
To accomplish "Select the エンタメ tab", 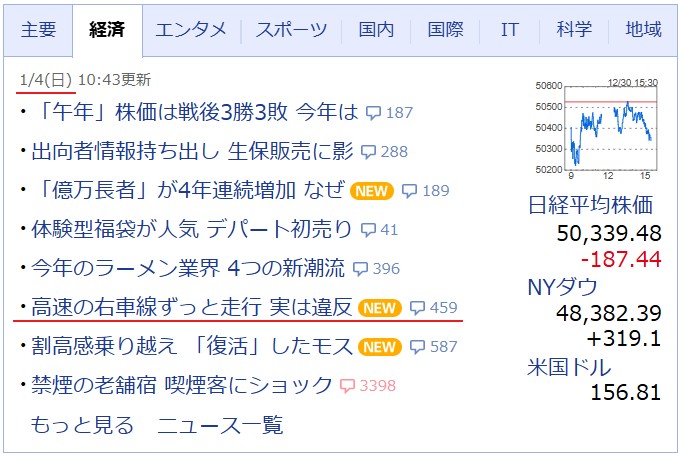I will click(x=190, y=29).
